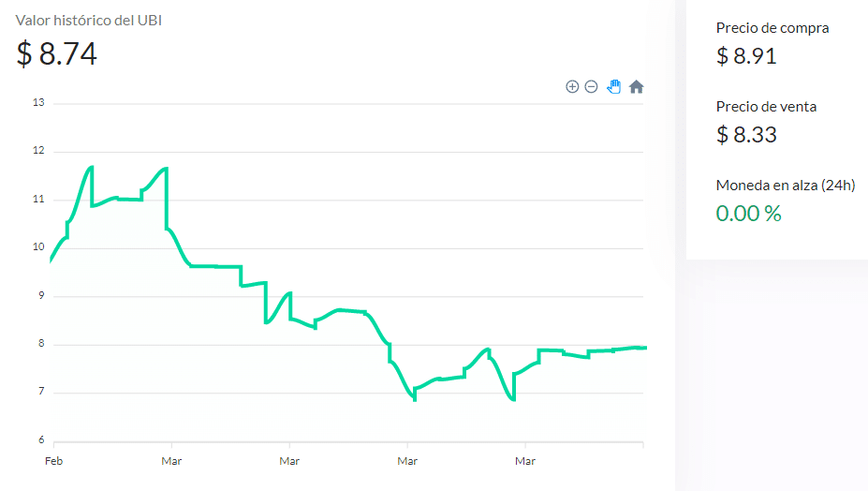Reset chart zoom with home icon
Viewport: 868px width, 491px height.
pyautogui.click(x=636, y=86)
